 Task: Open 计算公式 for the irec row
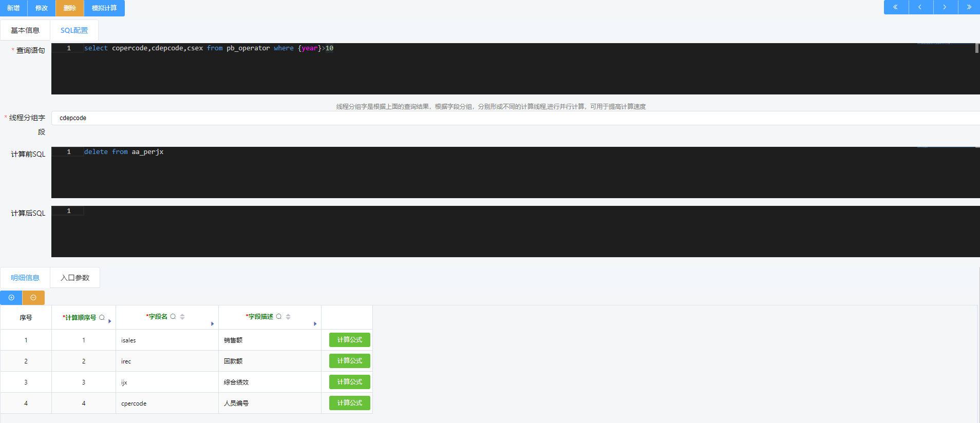pos(350,361)
